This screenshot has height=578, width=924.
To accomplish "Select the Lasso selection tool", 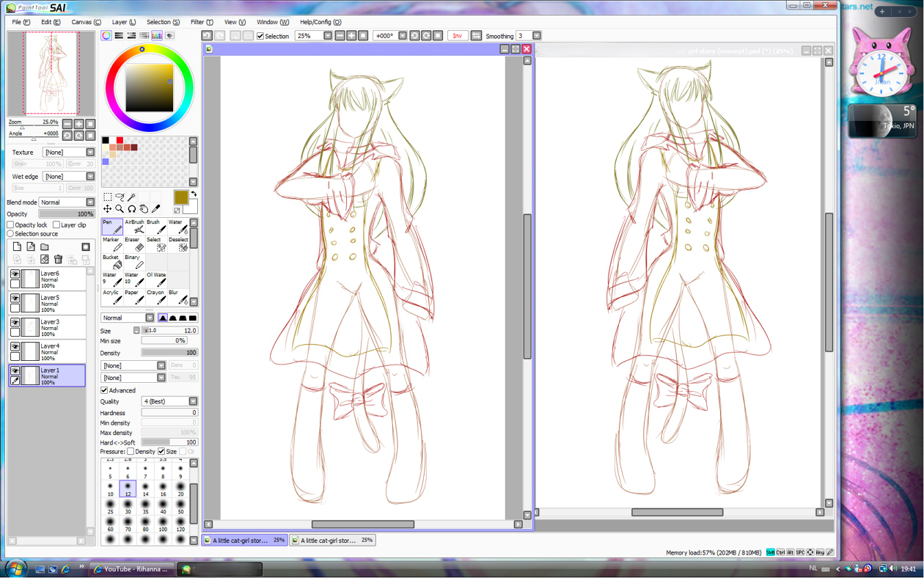I will (120, 197).
